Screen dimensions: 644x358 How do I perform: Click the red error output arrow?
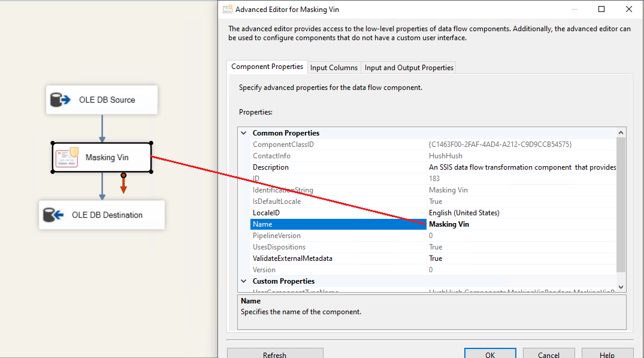pos(123,185)
